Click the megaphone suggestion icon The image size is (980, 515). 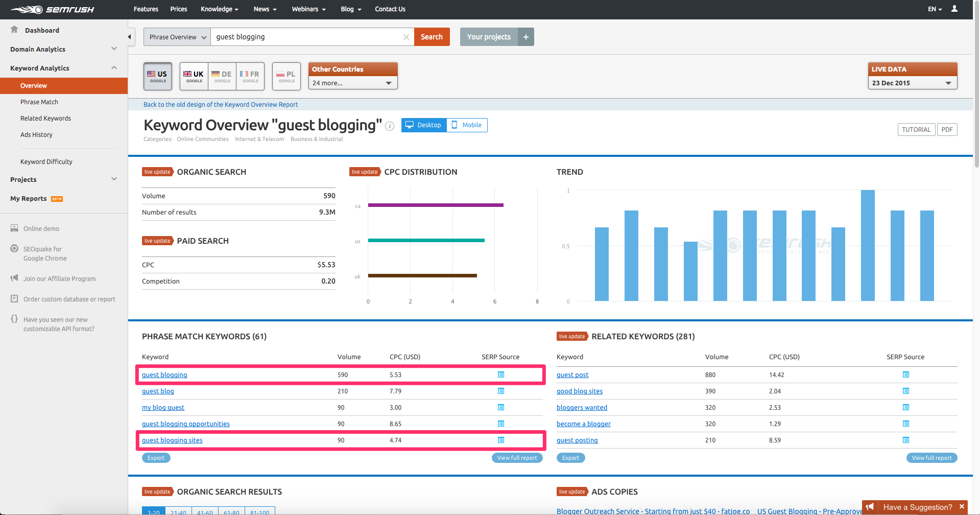[870, 507]
